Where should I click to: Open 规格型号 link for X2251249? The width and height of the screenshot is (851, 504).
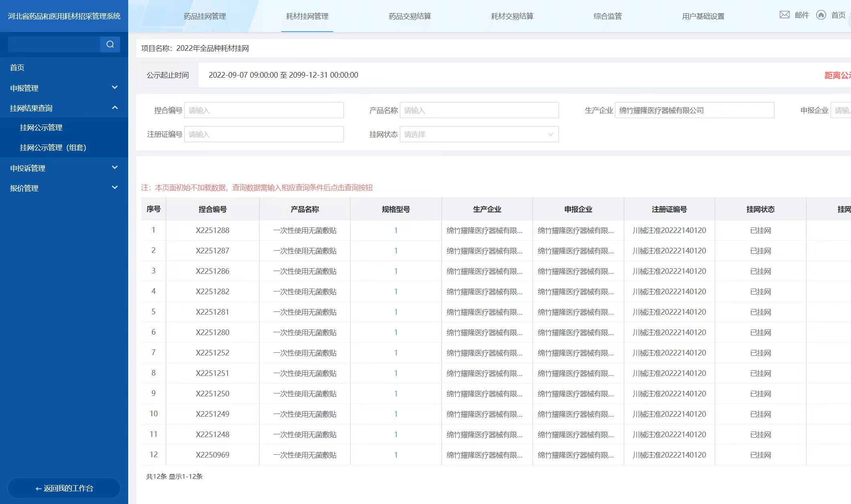[x=396, y=414]
